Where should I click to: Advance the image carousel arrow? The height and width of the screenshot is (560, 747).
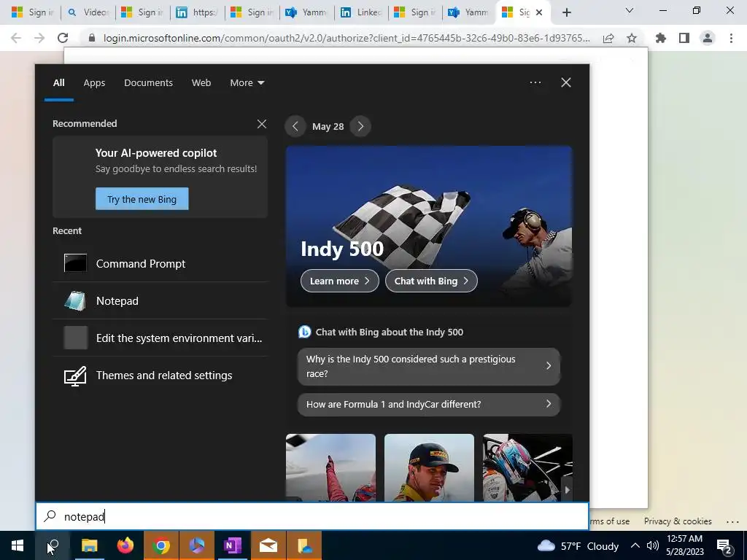pos(567,489)
